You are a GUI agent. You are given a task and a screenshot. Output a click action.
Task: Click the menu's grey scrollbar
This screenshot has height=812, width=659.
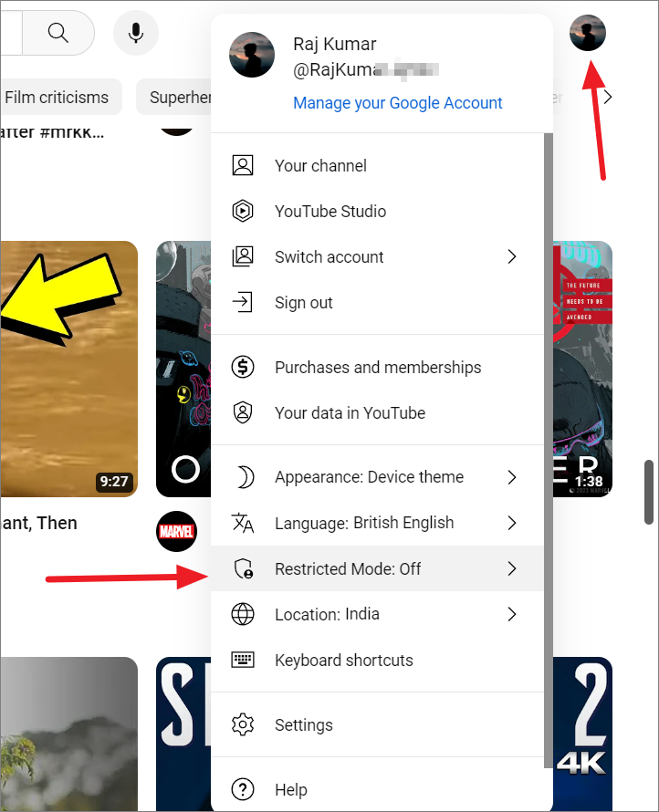coord(549,451)
